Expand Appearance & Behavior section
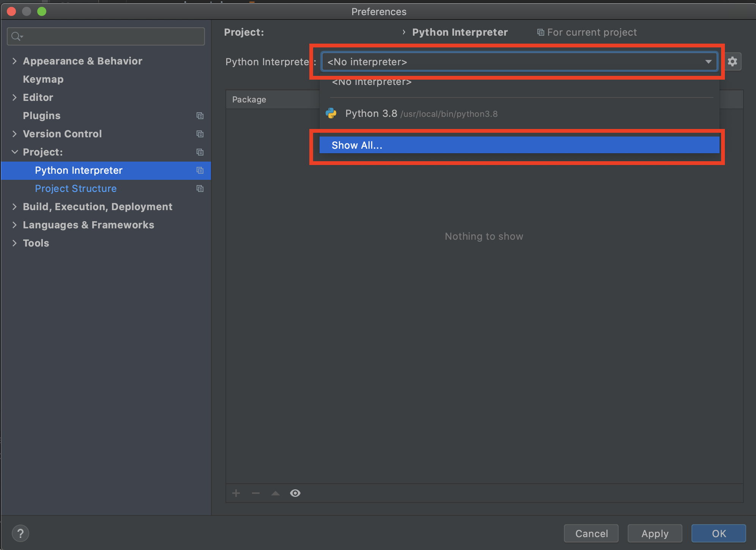756x550 pixels. pyautogui.click(x=14, y=61)
